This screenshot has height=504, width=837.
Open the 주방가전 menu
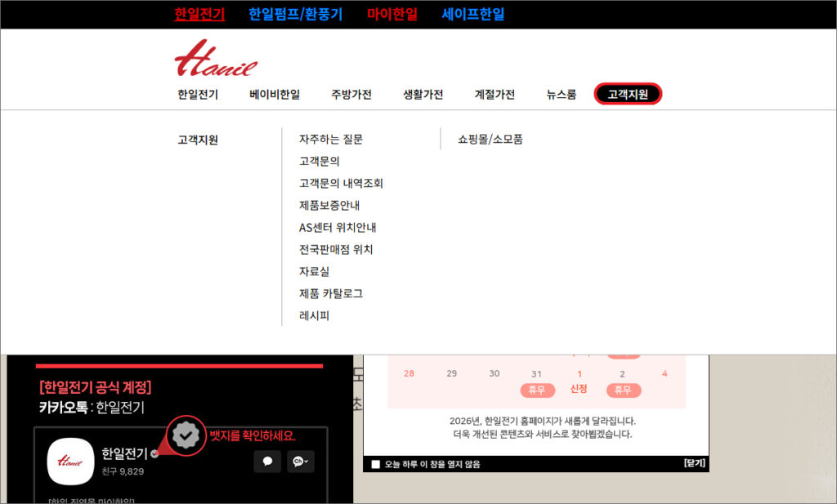[351, 95]
